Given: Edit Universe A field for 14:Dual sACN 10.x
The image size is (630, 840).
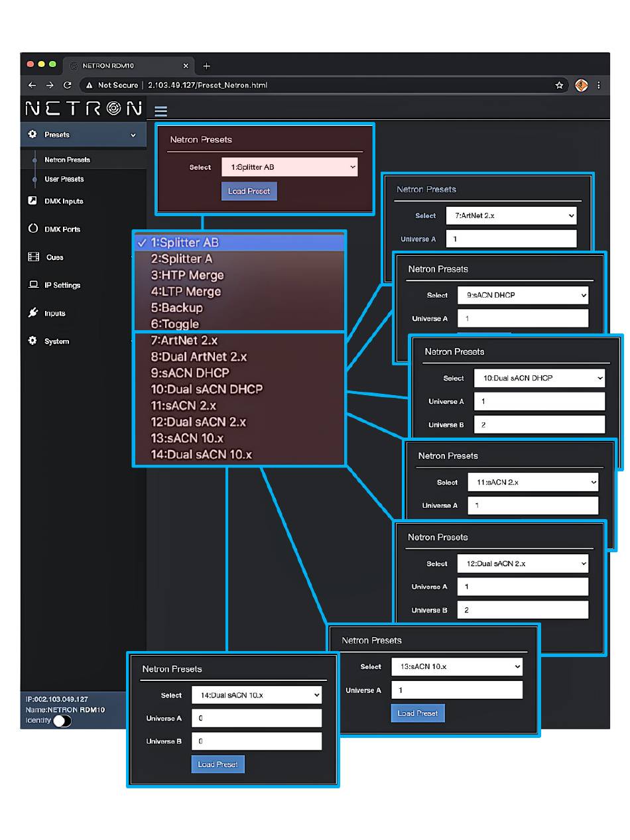Looking at the screenshot, I should (257, 718).
